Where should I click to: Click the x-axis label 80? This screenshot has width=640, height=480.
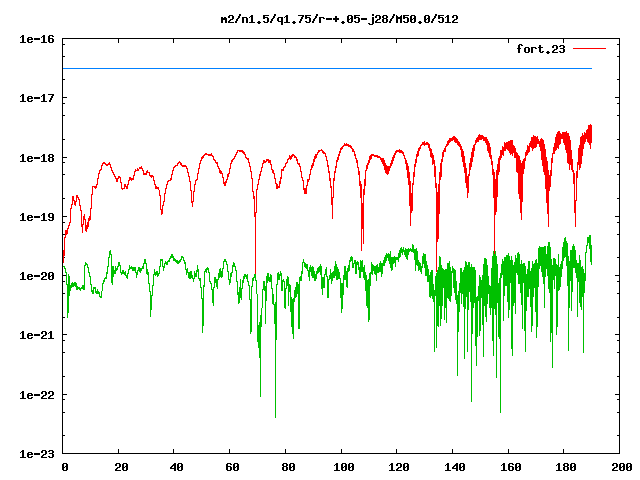288,467
